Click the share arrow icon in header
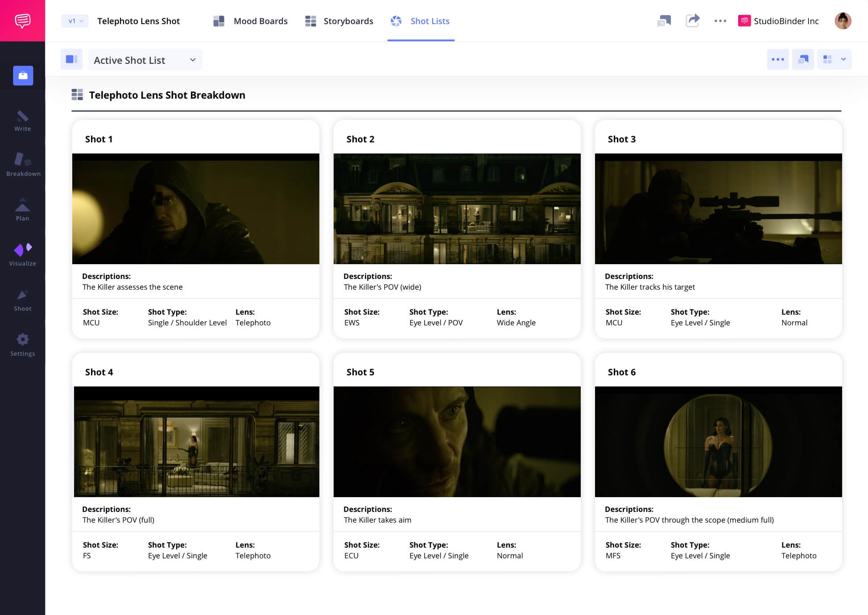This screenshot has width=868, height=615. tap(692, 21)
